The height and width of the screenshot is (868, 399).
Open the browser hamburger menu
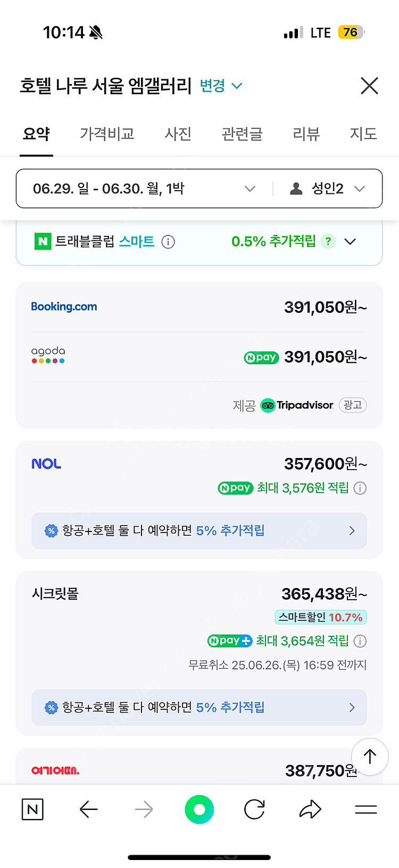tap(365, 810)
